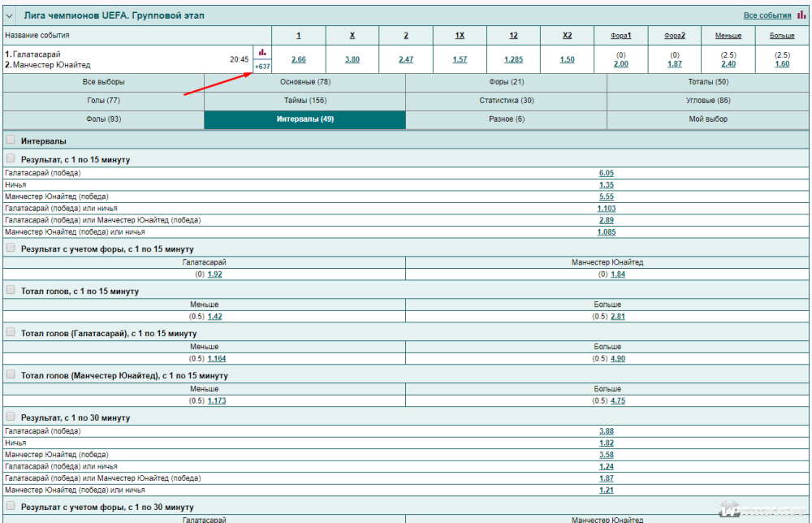812x523 pixels.
Task: Open the Угловые (86) tab
Action: click(708, 101)
